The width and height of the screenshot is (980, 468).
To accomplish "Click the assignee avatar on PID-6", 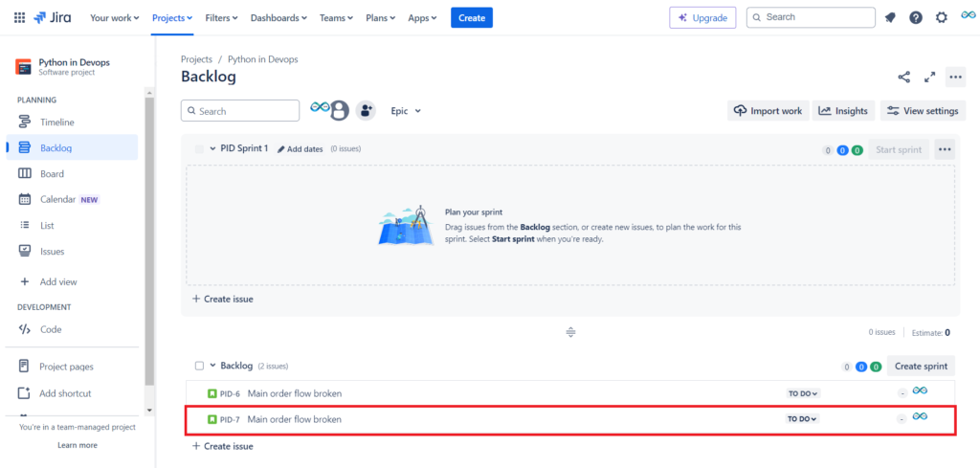I will pos(920,390).
